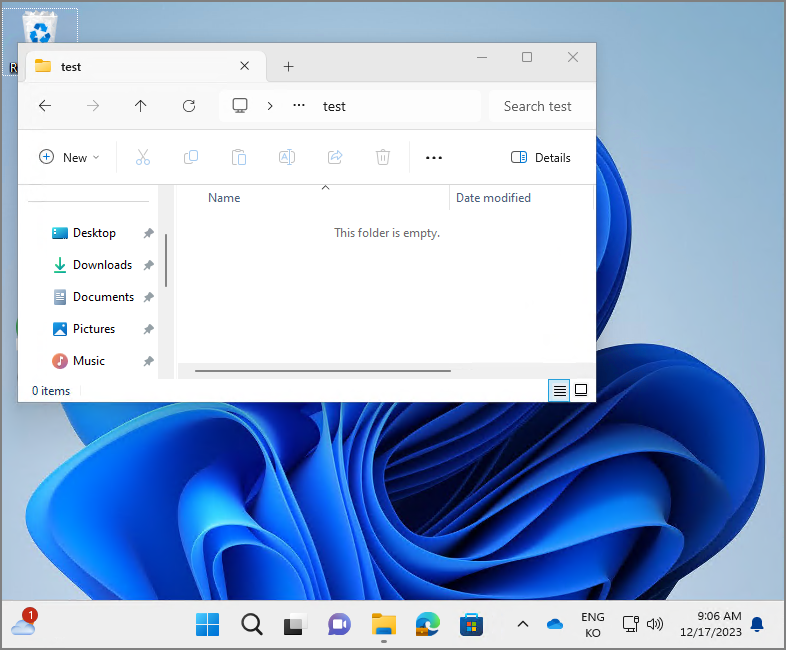Click the Copy icon in toolbar

pos(191,157)
